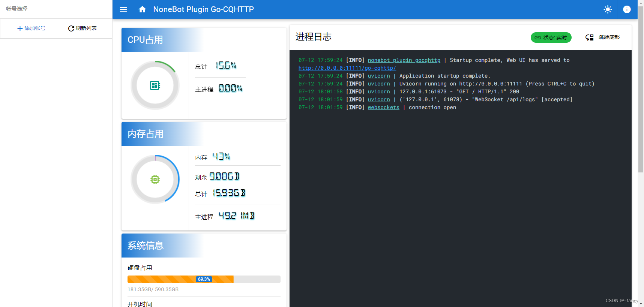644x307 pixels.
Task: Click 刷新列表 refresh list button
Action: click(83, 28)
